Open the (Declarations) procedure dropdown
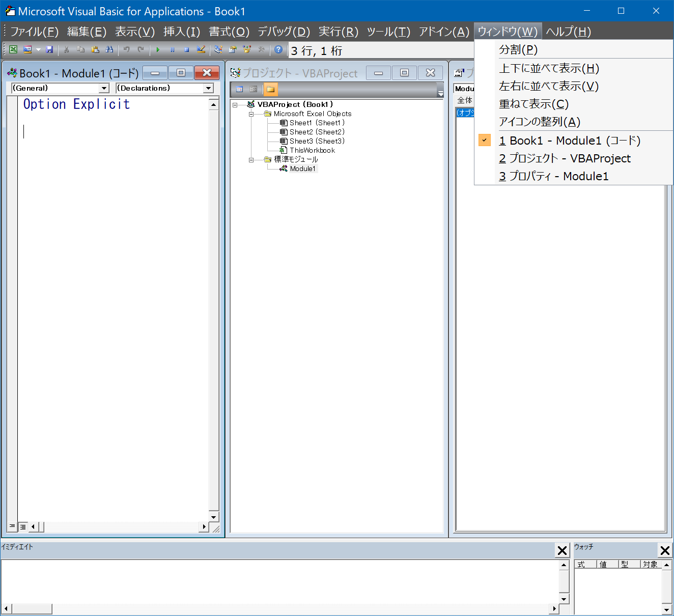This screenshot has width=674, height=616. click(209, 88)
